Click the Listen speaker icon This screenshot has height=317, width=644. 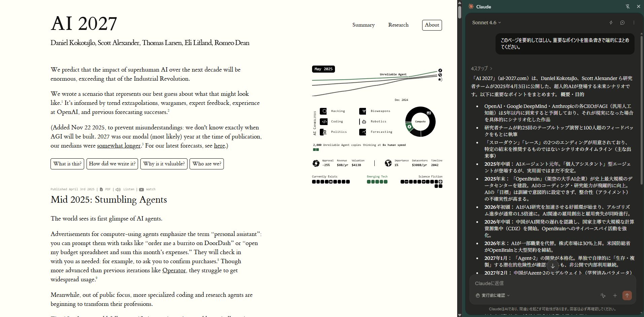tap(118, 190)
